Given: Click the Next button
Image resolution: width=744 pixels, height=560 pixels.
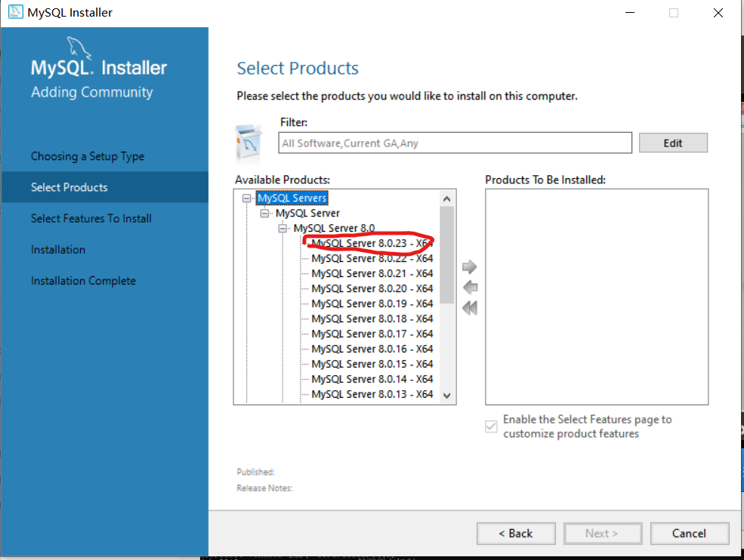Looking at the screenshot, I should click(x=603, y=534).
